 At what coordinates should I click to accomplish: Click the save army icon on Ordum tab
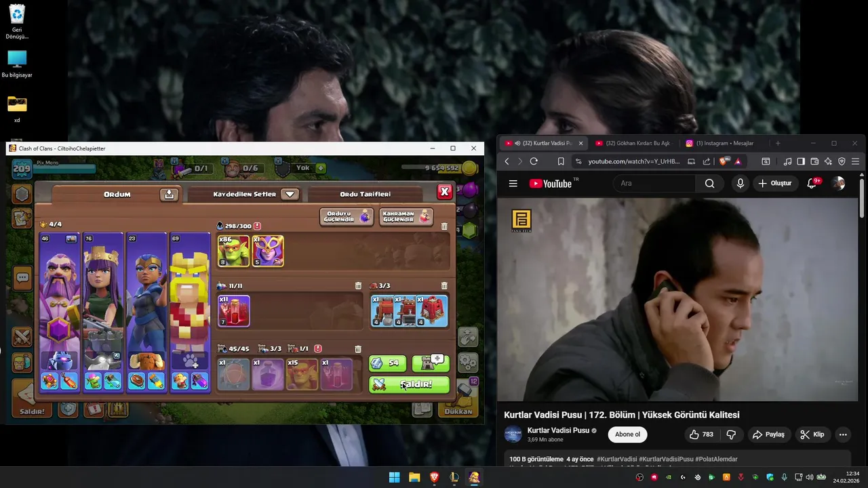click(170, 195)
